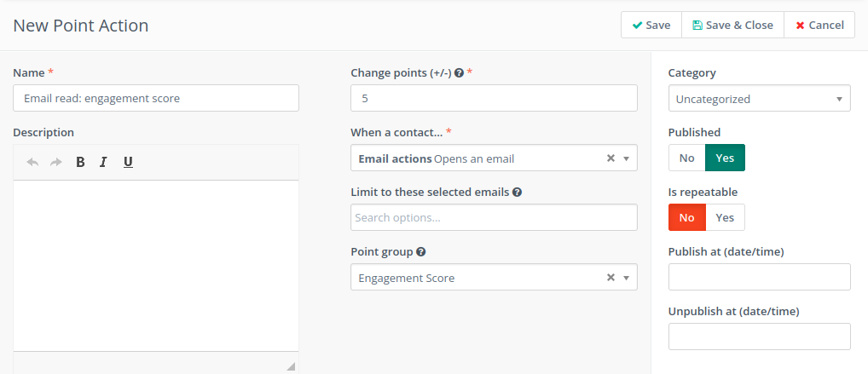The width and height of the screenshot is (868, 374).
Task: Click the Save button
Action: tap(651, 26)
